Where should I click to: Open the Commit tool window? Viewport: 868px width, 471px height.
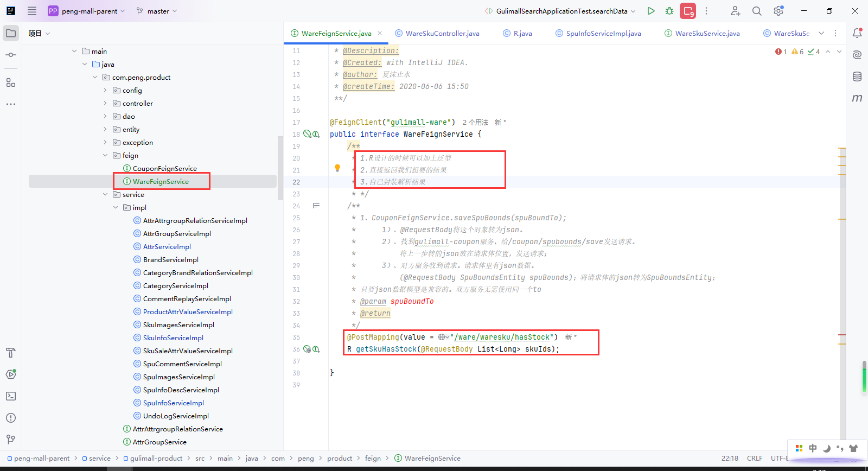coord(11,55)
